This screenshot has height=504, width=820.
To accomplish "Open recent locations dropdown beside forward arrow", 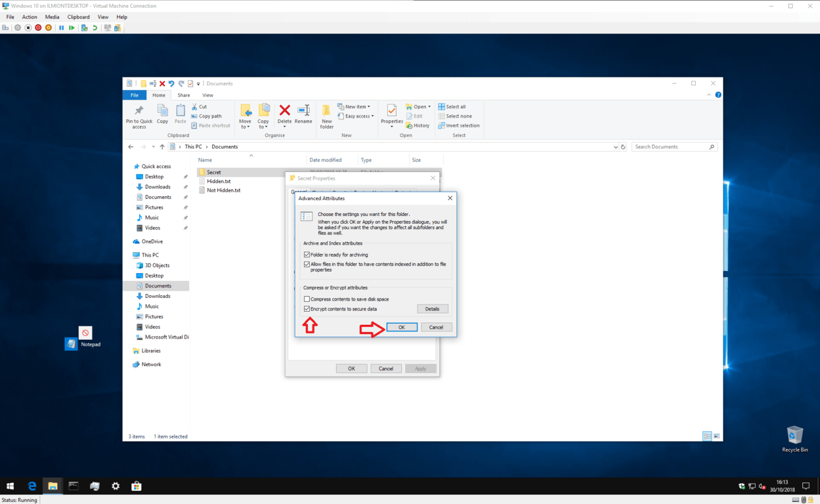I will click(153, 147).
